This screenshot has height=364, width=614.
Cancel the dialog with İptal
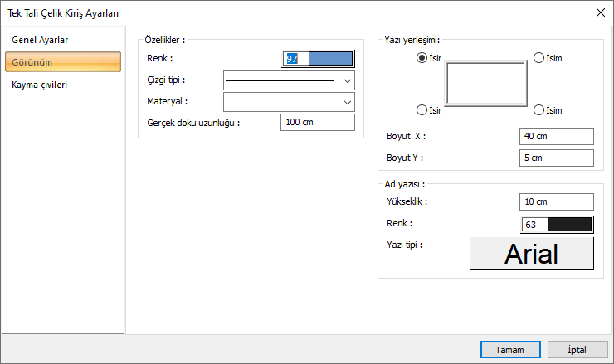[x=577, y=349]
